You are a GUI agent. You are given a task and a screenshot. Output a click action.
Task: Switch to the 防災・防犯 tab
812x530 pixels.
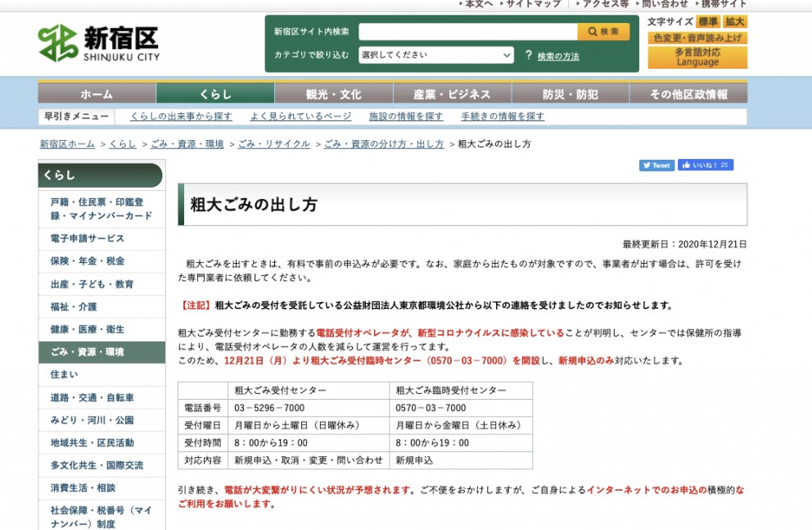click(x=570, y=94)
